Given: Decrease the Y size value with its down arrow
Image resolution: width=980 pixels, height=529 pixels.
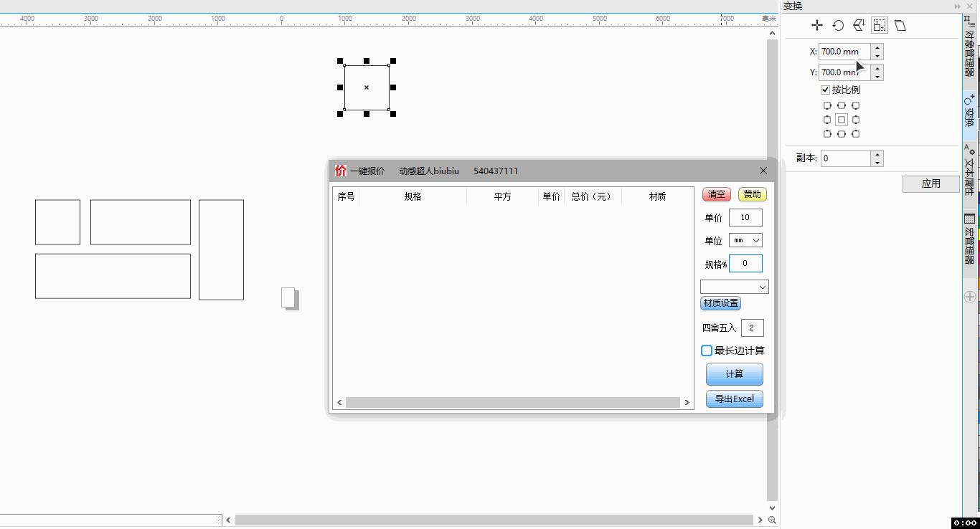Looking at the screenshot, I should pyautogui.click(x=877, y=76).
